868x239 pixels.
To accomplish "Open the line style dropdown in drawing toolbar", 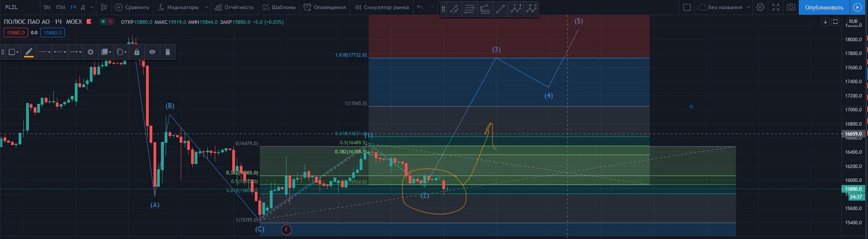I will coord(44,52).
